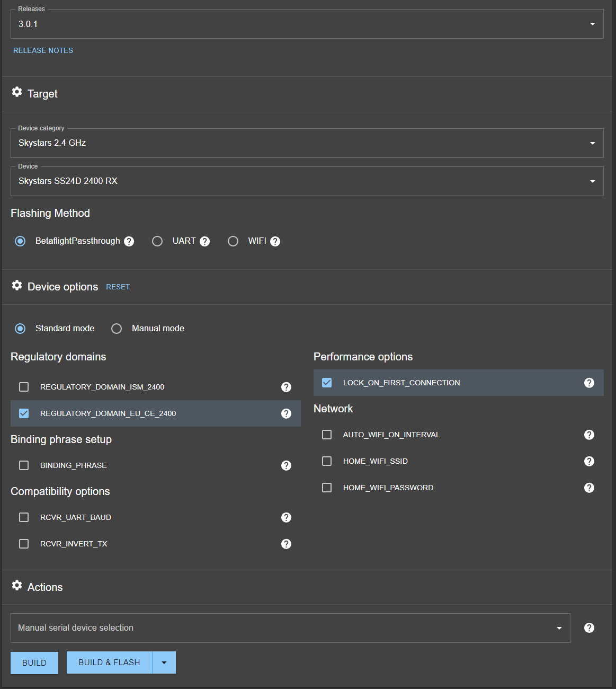Select UART as the flashing method
Viewport: 616px width, 689px height.
coord(157,241)
